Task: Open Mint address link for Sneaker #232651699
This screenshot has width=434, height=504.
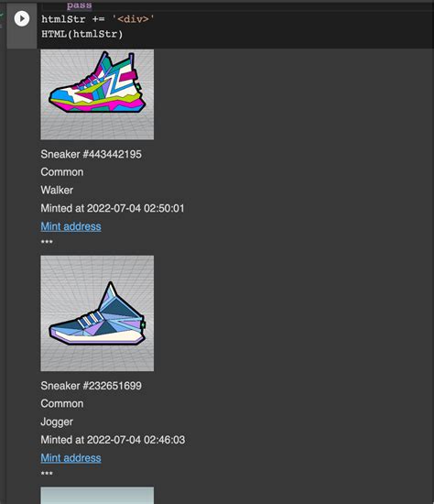Action: 71,457
